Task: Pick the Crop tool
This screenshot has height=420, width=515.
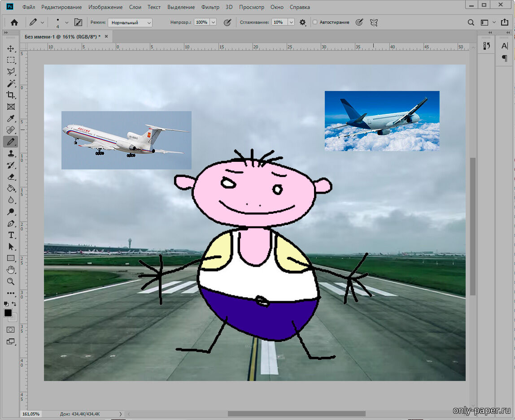Action: 11,95
